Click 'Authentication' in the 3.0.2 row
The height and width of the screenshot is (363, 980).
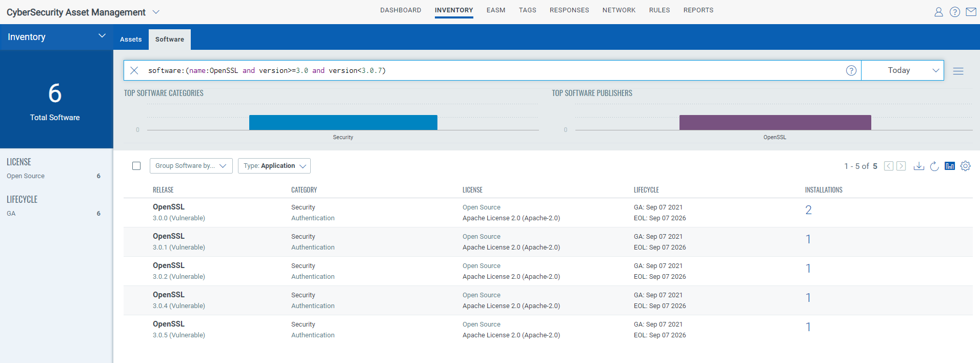click(x=313, y=277)
